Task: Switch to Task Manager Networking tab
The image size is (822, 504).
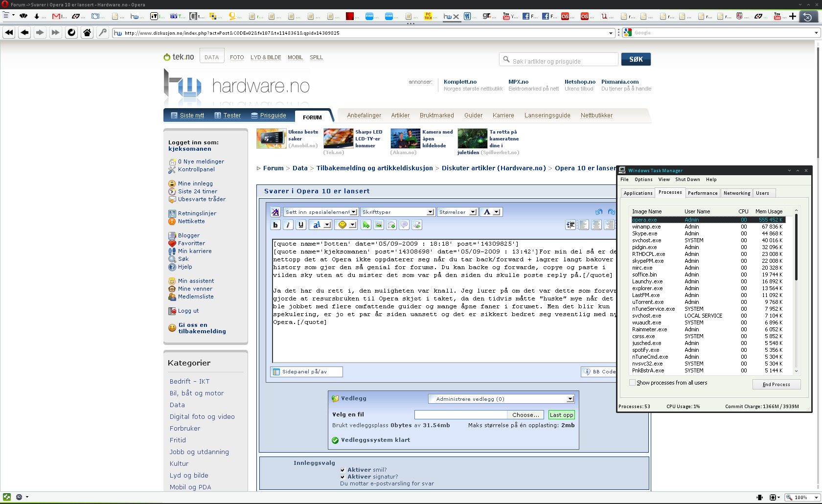Action: pos(737,193)
